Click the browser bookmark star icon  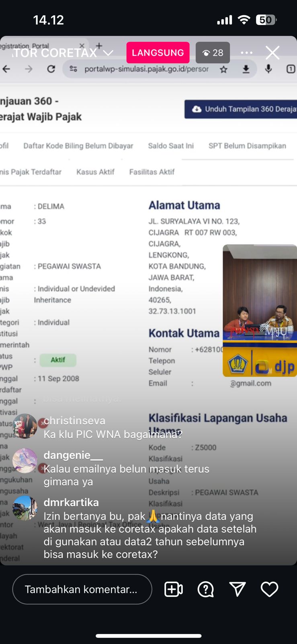click(223, 70)
